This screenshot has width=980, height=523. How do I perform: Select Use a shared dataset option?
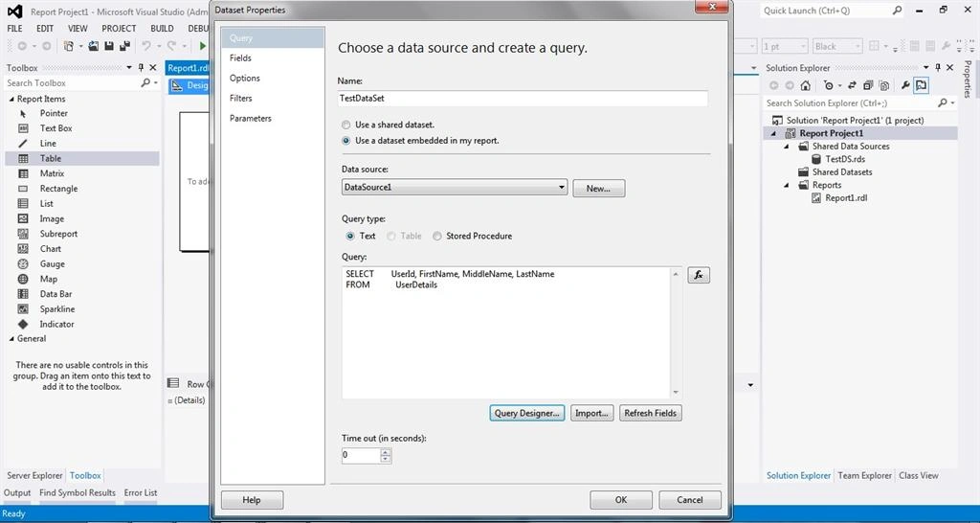click(x=388, y=125)
